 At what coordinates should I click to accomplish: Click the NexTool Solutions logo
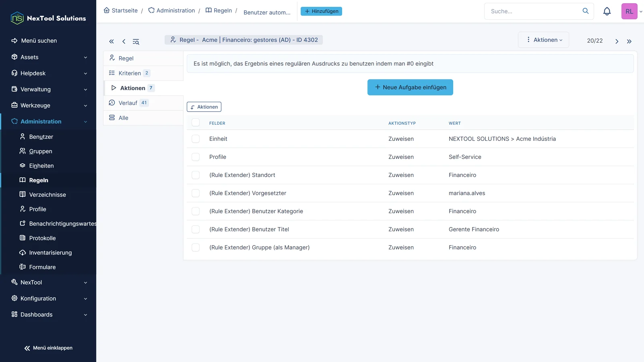tap(48, 18)
